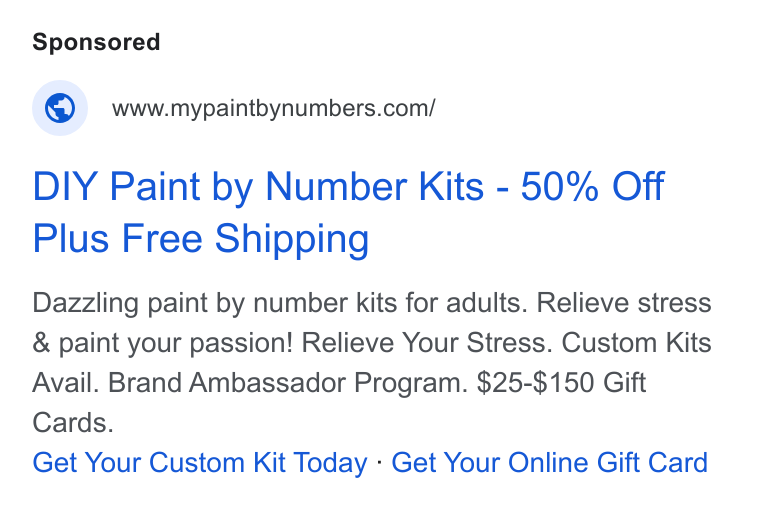This screenshot has height=506, width=760.
Task: Click the word Shipping in the headline
Action: tap(292, 239)
